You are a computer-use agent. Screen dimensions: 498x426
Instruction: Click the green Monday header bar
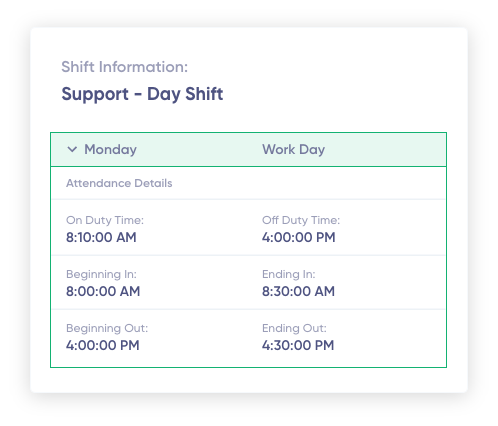click(248, 150)
